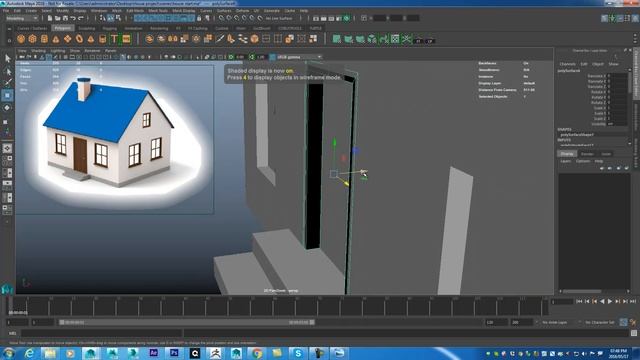Create a polygon pipe from the shelf
Viewport: 640px width, 360px height.
click(x=102, y=39)
